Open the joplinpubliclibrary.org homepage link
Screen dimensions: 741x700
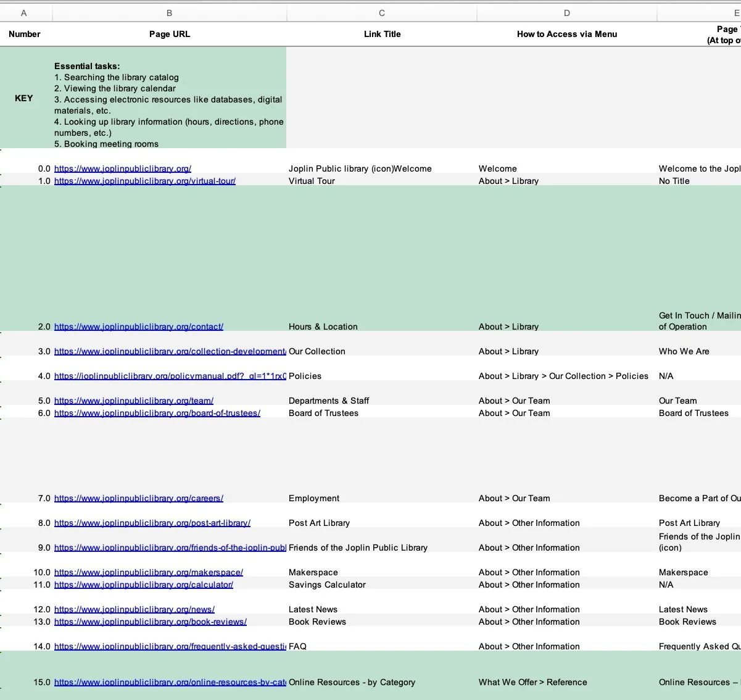point(123,169)
